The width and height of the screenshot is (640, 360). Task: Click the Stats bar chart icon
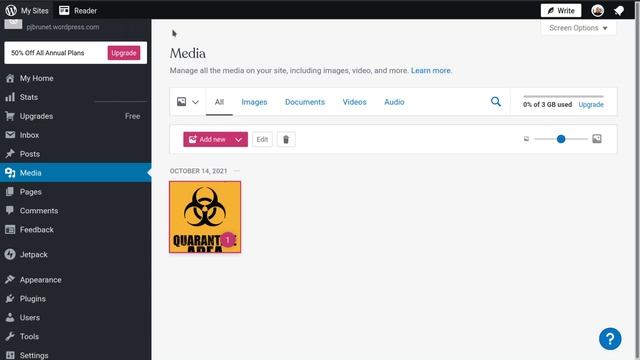10,97
